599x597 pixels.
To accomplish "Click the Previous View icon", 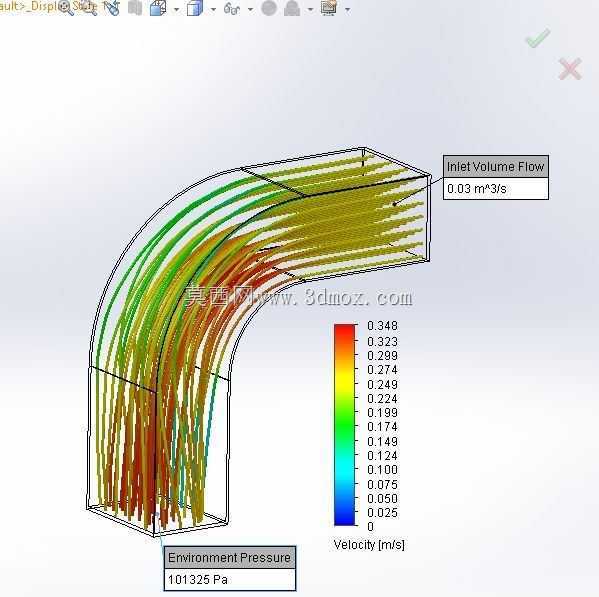I will [113, 8].
